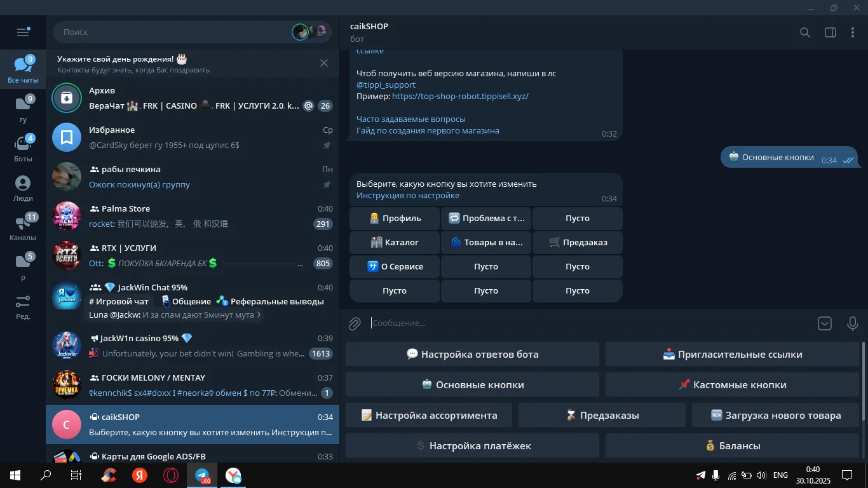
Task: Open the Боты chat folder
Action: point(23,148)
